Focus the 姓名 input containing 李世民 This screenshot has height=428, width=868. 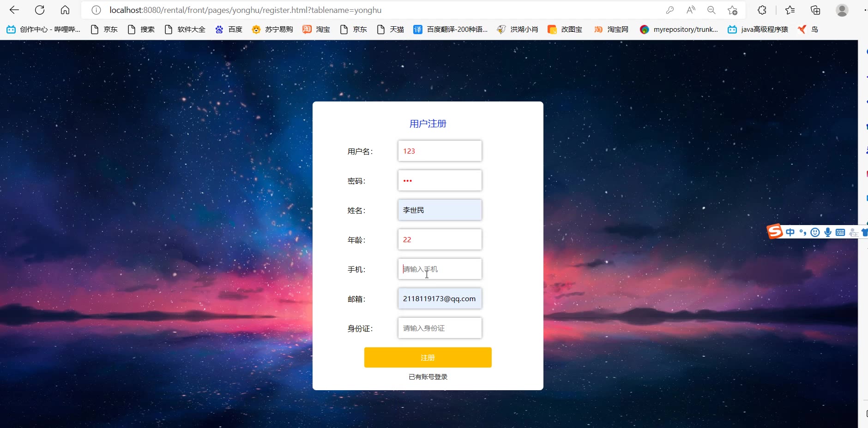pyautogui.click(x=440, y=210)
